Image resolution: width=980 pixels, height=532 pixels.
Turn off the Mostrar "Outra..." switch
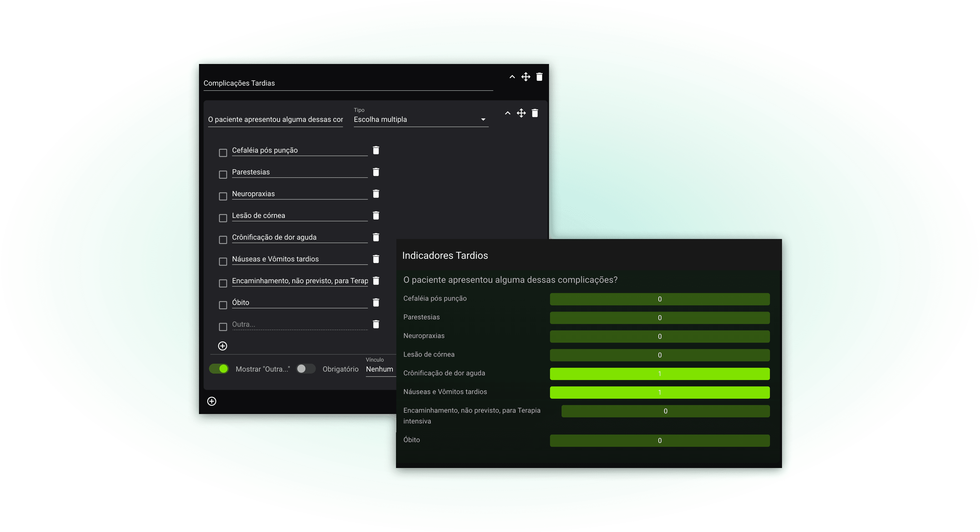[219, 369]
